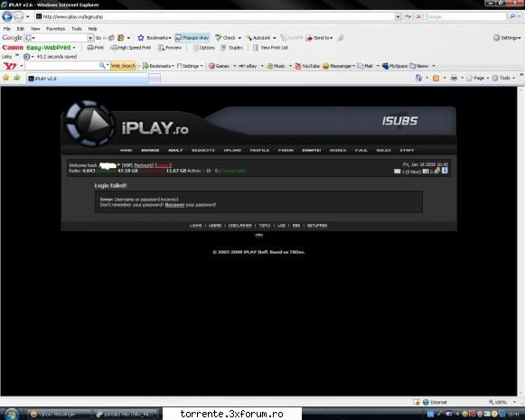The height and width of the screenshot is (420, 525).
Task: Open Google toolbar Settings
Action: 507,38
